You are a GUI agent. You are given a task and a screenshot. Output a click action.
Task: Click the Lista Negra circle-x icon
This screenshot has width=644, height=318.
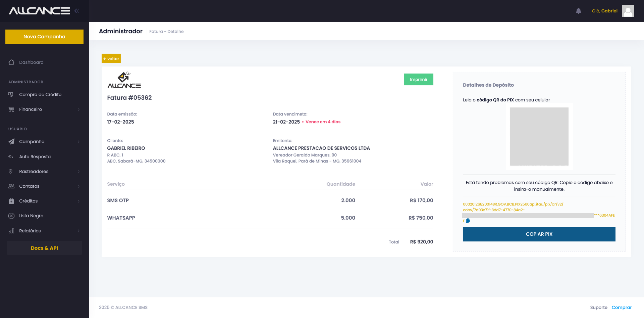(11, 216)
